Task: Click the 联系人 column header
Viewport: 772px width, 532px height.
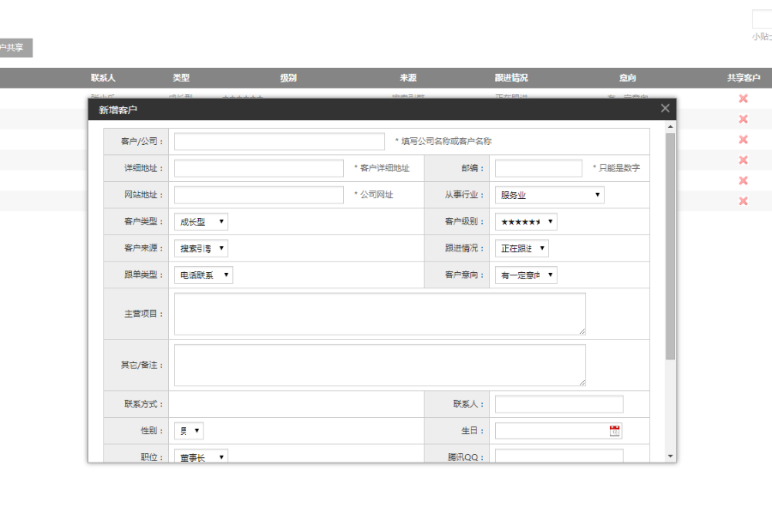Action: tap(103, 78)
